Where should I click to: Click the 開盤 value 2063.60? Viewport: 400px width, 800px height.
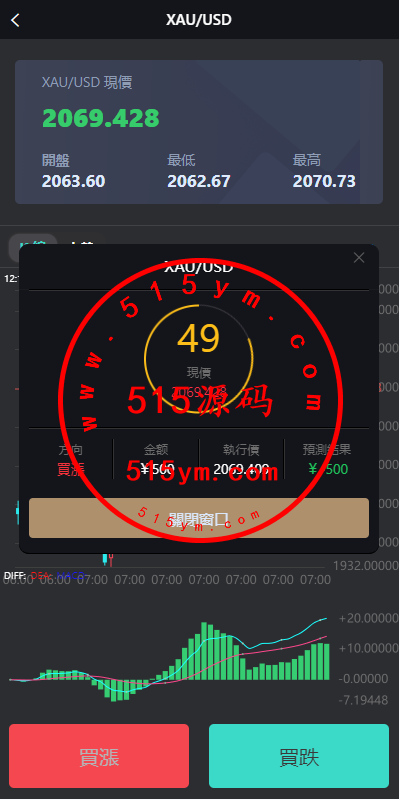pos(73,181)
